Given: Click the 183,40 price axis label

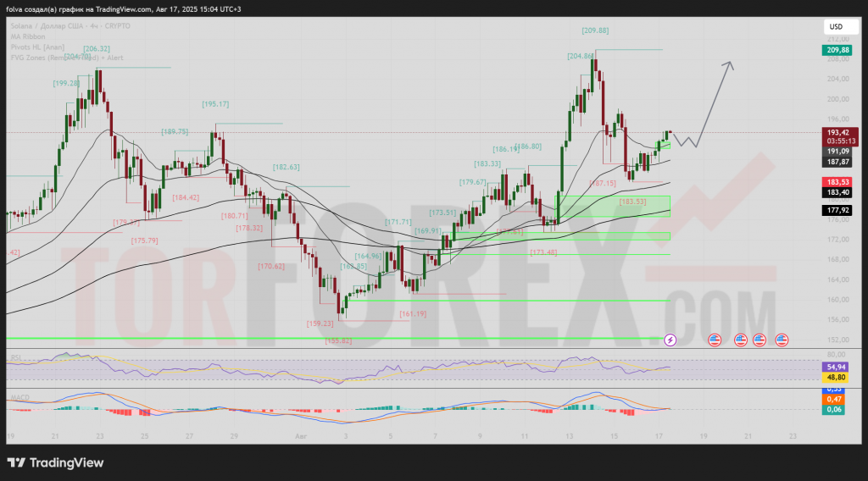Looking at the screenshot, I should pyautogui.click(x=837, y=192).
